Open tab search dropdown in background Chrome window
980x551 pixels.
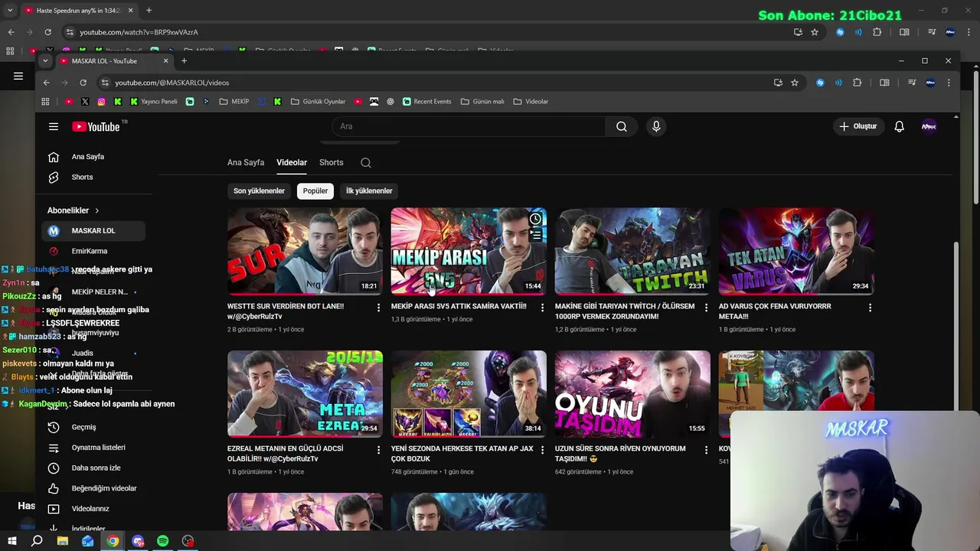10,10
